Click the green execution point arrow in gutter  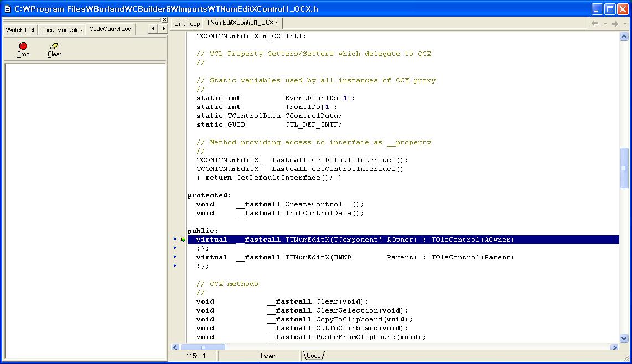click(183, 240)
